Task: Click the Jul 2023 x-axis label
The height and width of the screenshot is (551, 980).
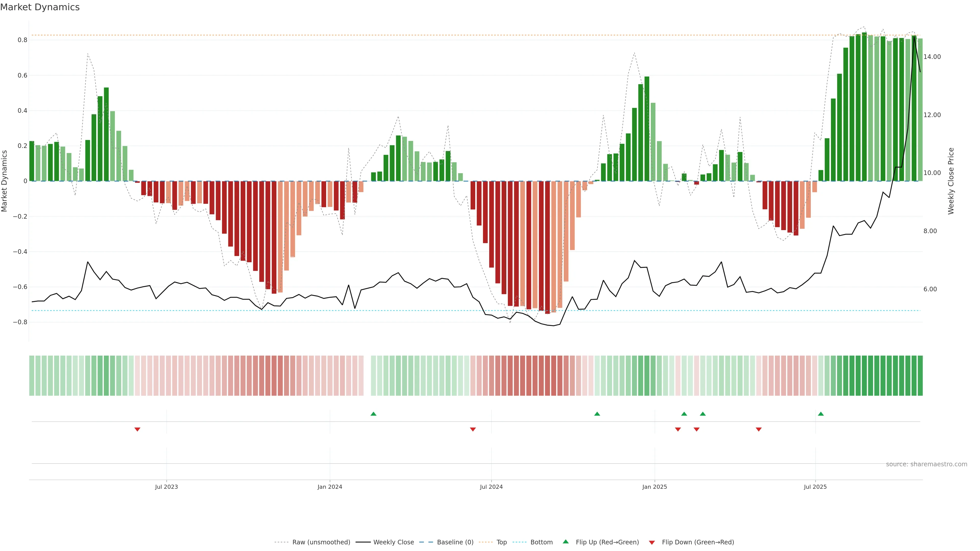Action: click(166, 487)
